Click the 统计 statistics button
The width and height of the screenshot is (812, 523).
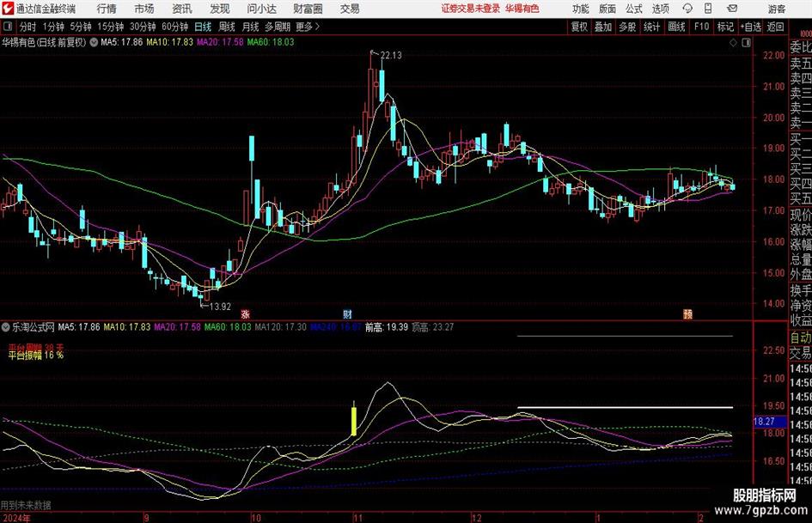pyautogui.click(x=651, y=27)
